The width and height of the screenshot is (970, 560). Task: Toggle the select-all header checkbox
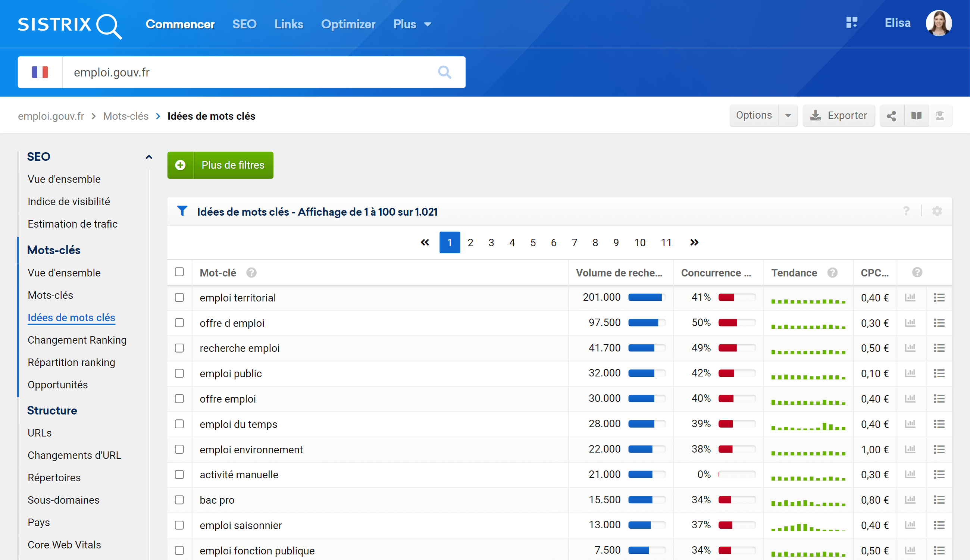pyautogui.click(x=179, y=272)
